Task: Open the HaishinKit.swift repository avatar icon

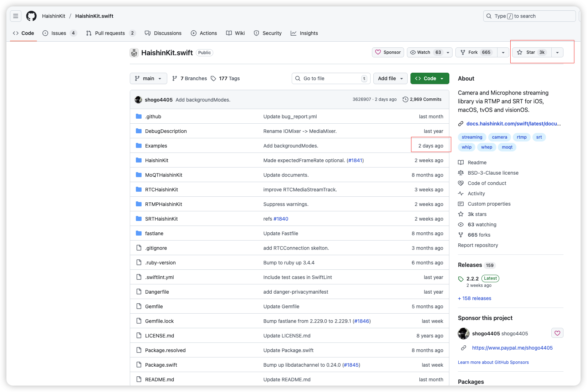Action: tap(134, 53)
